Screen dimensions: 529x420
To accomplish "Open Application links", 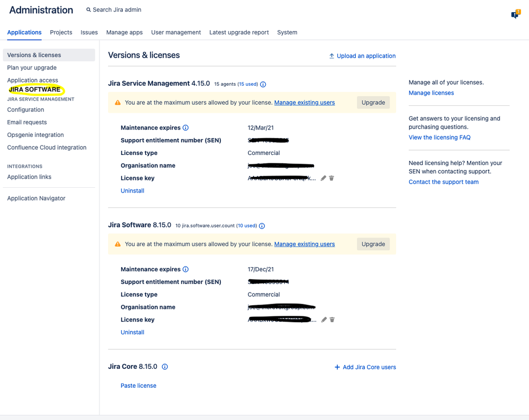I will [29, 177].
